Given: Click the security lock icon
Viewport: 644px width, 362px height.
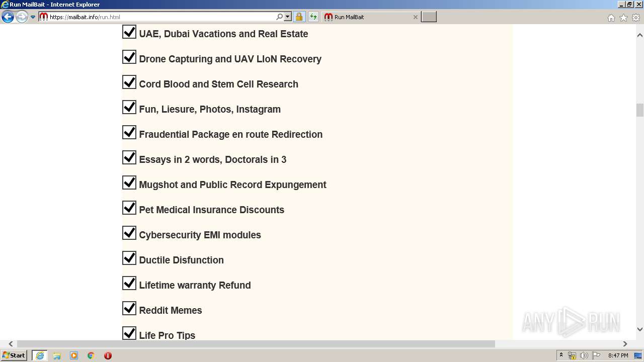Looking at the screenshot, I should (x=299, y=17).
